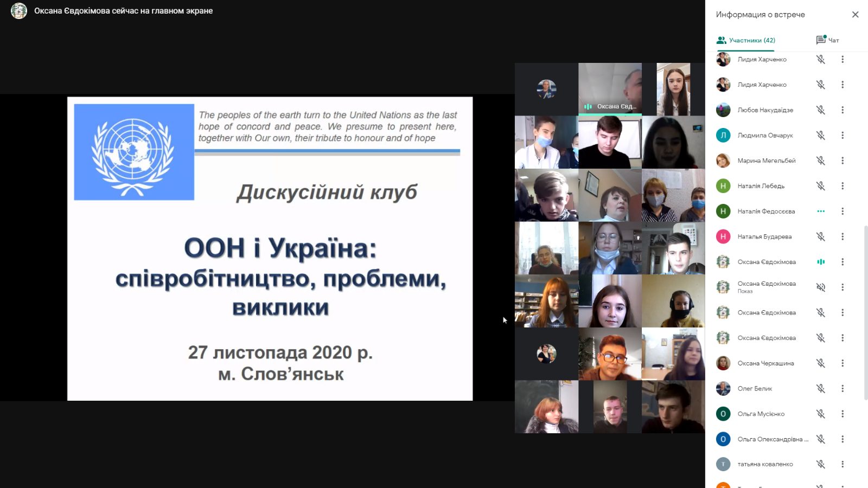Click Ольга Мусієнко's green avatar icon
Image resolution: width=868 pixels, height=488 pixels.
coord(723,414)
